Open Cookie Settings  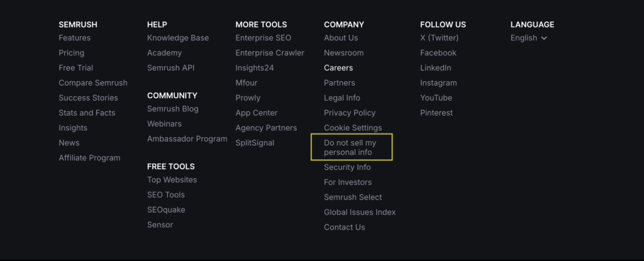coord(353,128)
